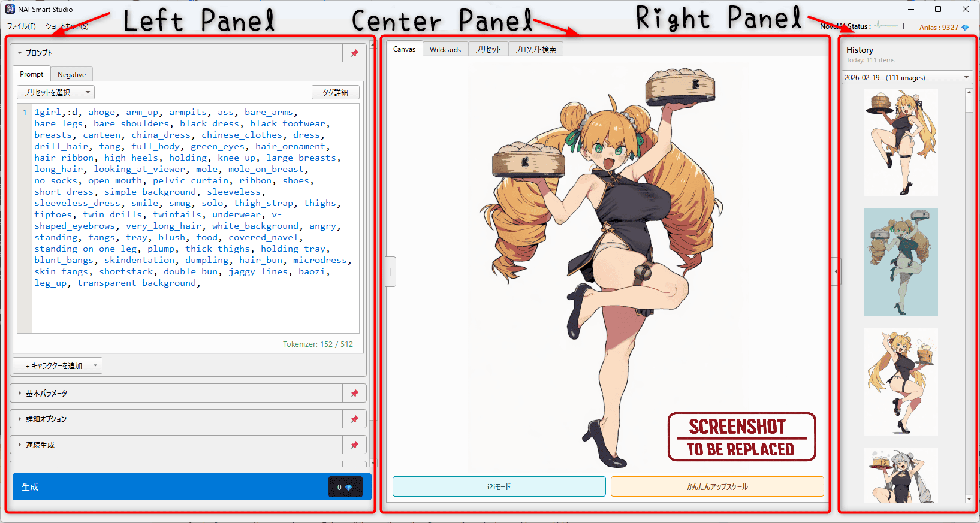The height and width of the screenshot is (523, 980).
Task: Click the i2iモード button
Action: pyautogui.click(x=499, y=486)
